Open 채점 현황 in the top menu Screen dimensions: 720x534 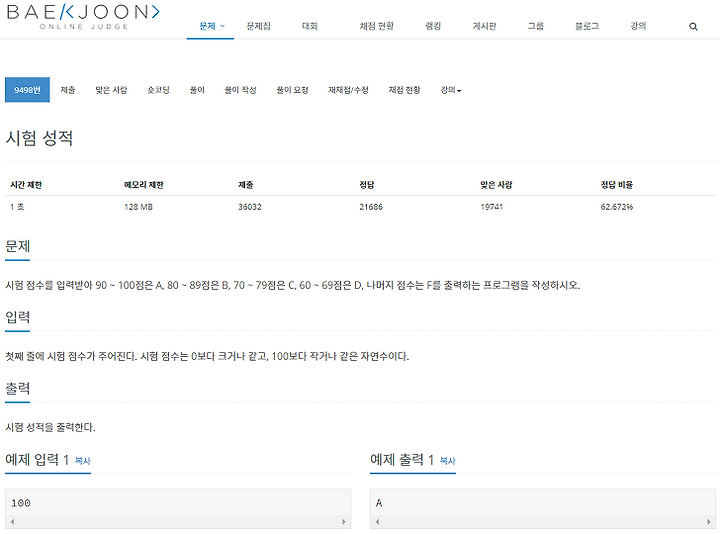pos(377,26)
